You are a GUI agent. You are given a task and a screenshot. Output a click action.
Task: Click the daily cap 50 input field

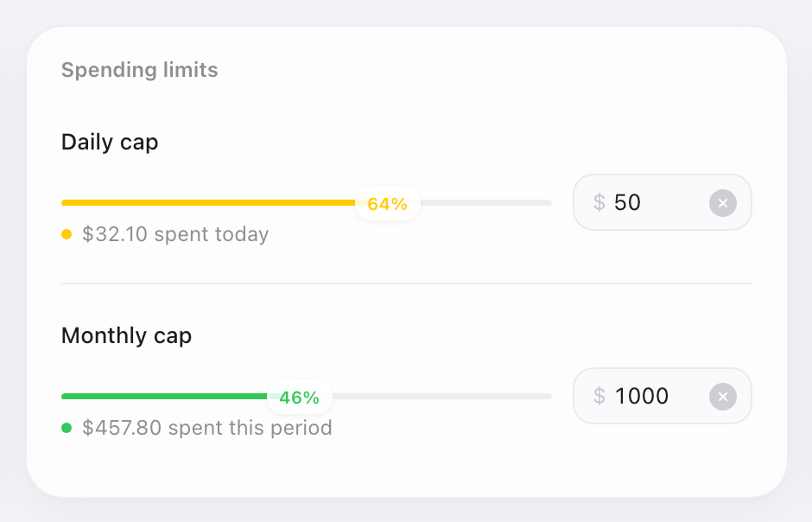663,202
